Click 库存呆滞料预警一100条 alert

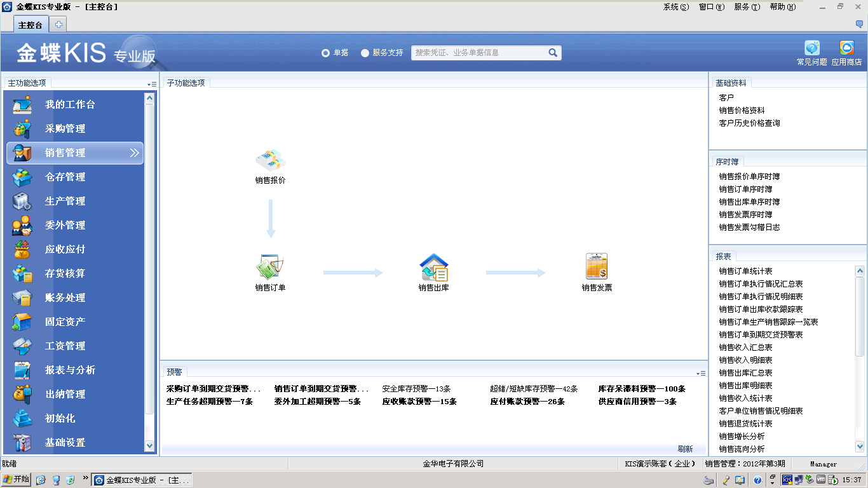tap(642, 389)
